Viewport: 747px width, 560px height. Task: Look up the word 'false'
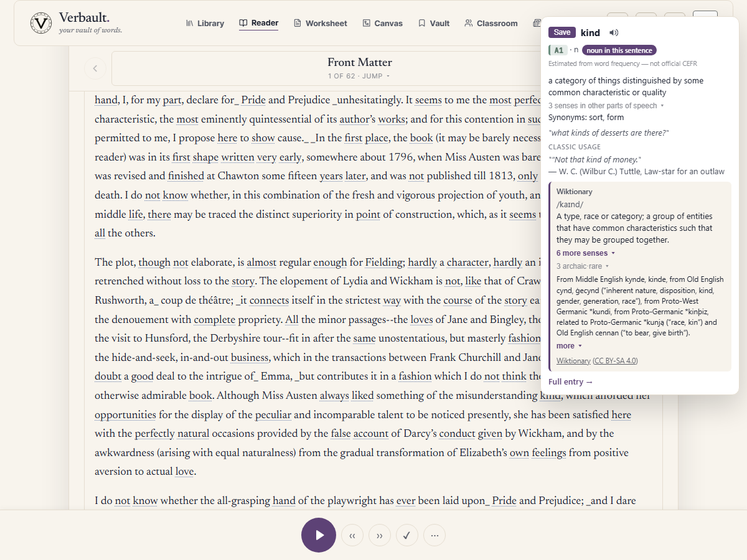(x=341, y=434)
